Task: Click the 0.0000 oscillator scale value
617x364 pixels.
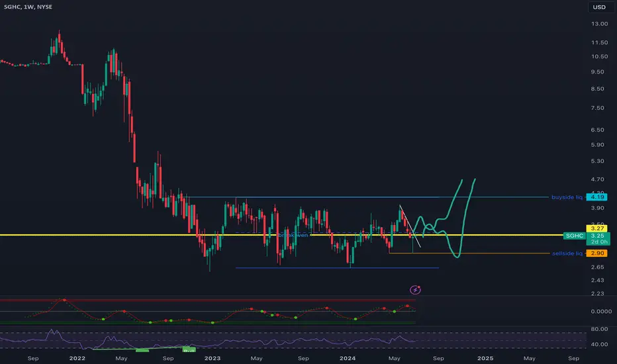Action: click(x=601, y=311)
